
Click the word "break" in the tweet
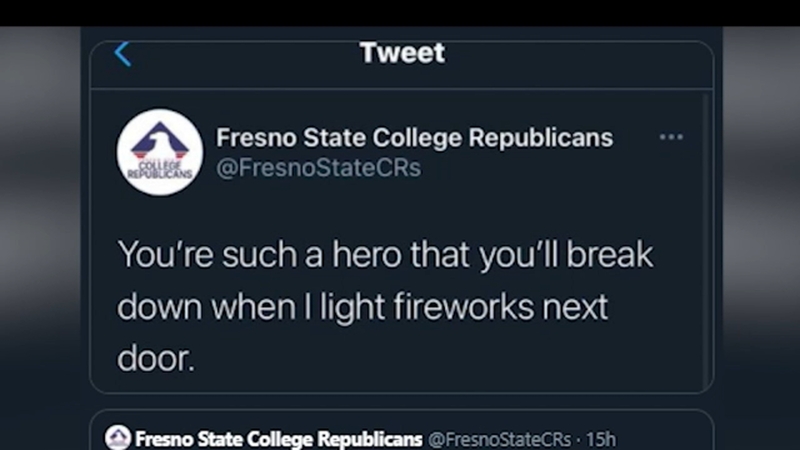tap(609, 254)
